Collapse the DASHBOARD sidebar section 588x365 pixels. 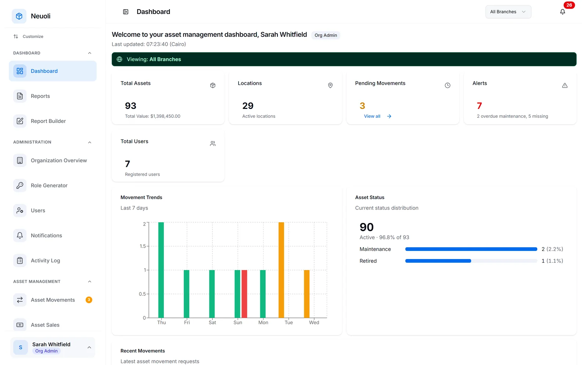(90, 53)
